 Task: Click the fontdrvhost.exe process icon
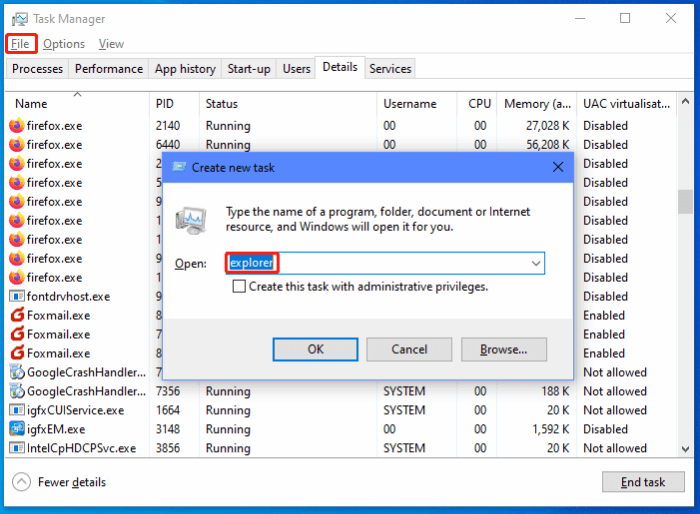pyautogui.click(x=17, y=296)
